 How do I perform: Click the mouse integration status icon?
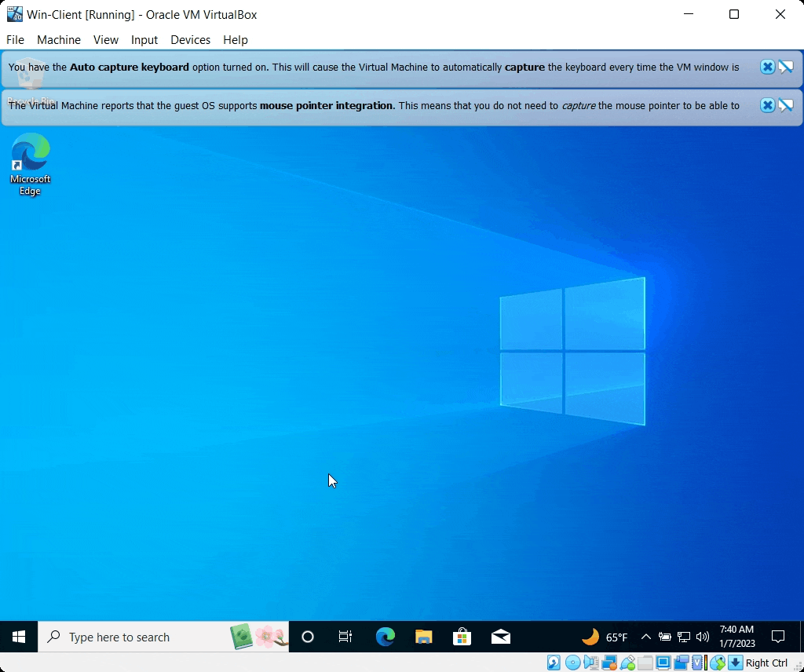[x=718, y=663]
